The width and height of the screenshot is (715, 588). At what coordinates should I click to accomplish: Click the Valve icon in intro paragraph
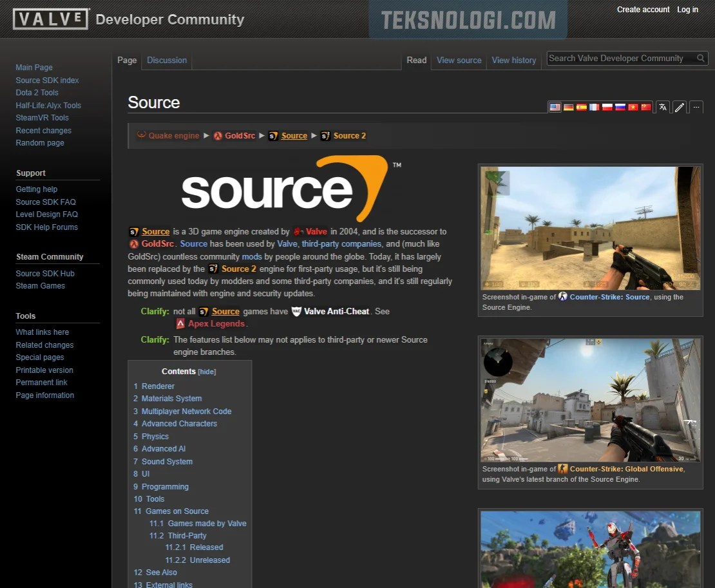(298, 232)
